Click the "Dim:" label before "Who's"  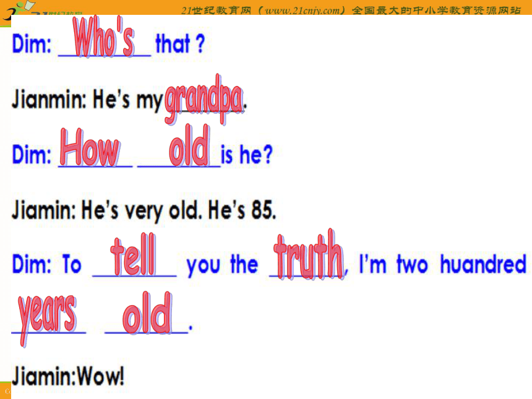click(32, 44)
